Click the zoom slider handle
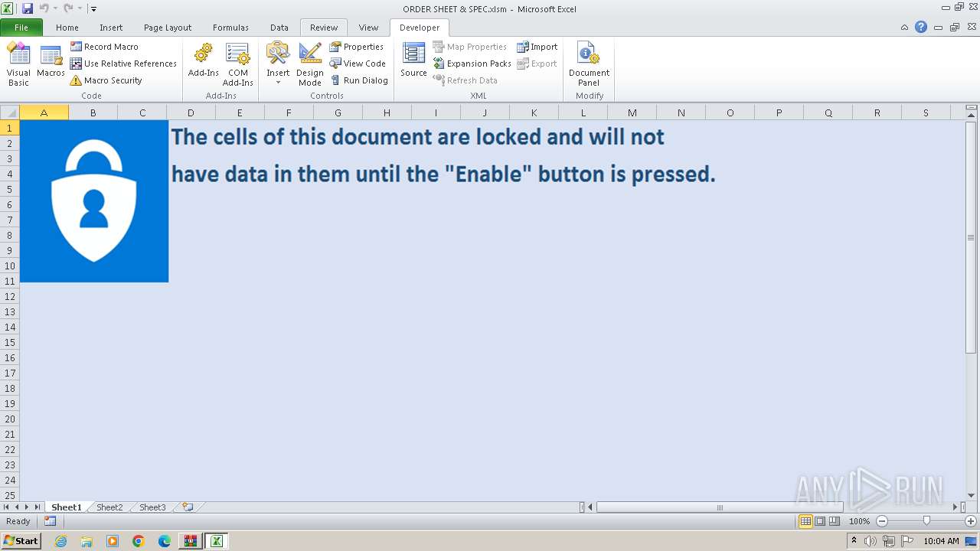The width and height of the screenshot is (980, 551). [x=926, y=521]
